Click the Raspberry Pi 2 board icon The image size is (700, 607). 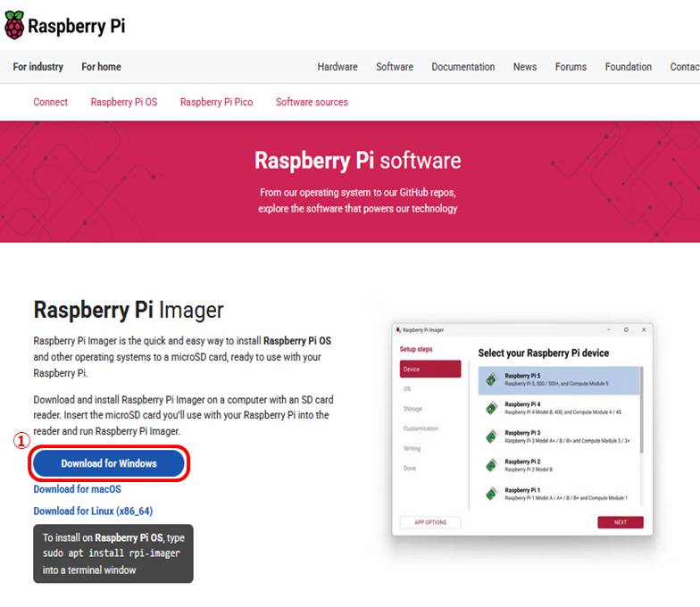pos(491,465)
